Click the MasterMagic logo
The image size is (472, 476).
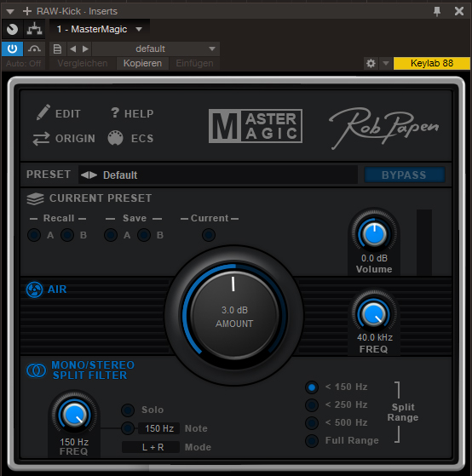coord(256,126)
